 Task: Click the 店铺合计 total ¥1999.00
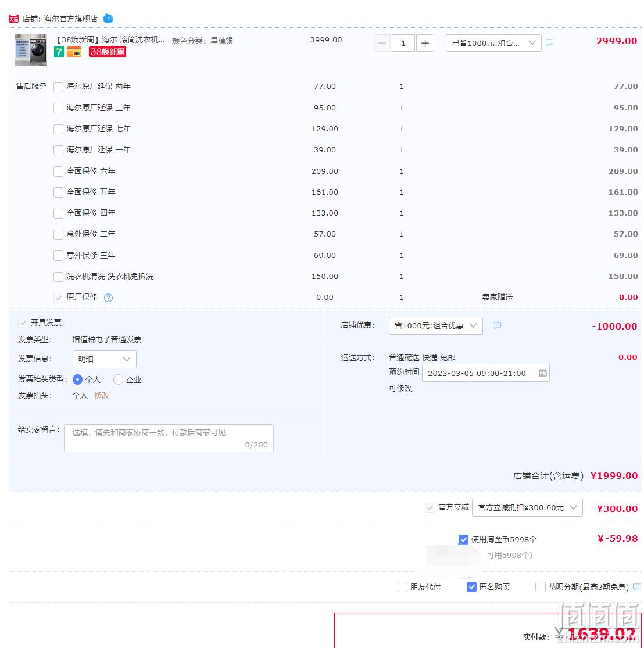coord(614,476)
